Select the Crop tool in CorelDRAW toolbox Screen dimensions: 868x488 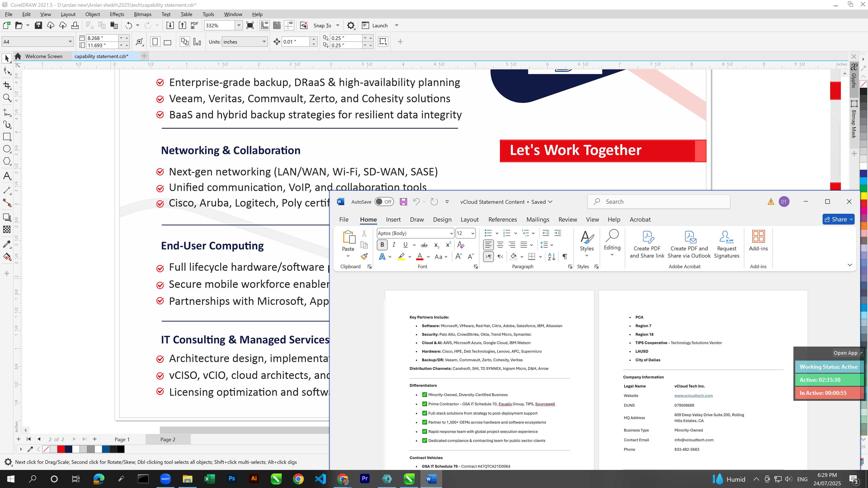7,86
